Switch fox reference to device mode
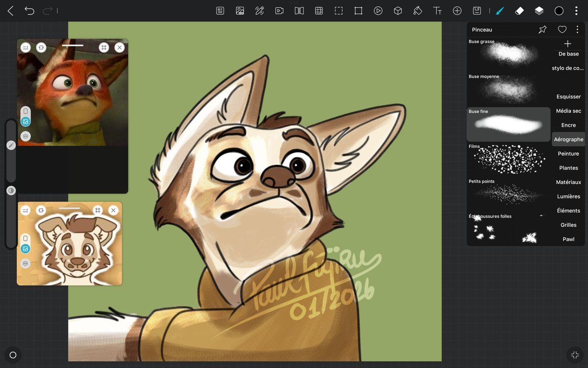This screenshot has height=368, width=588. (x=25, y=111)
